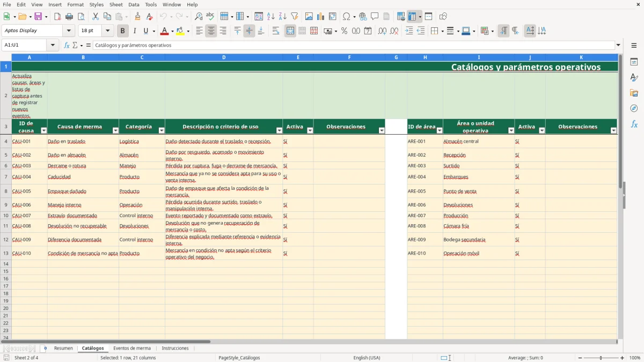
Task: Save the document with the Save icon
Action: [38, 17]
